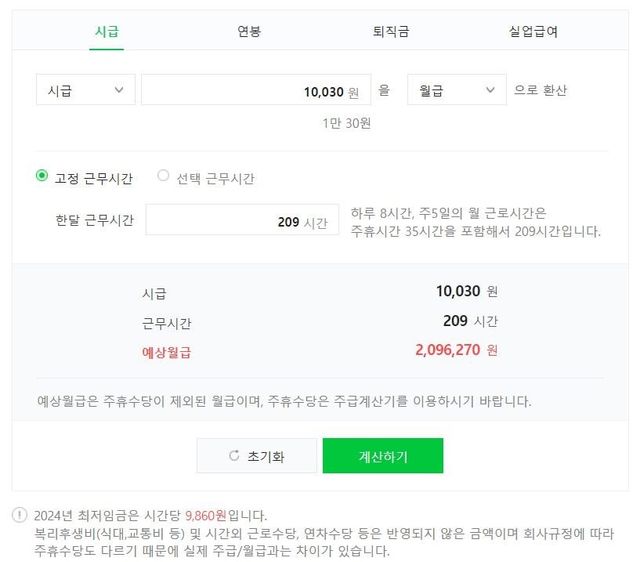Click the 한달 근무시간 209 hours field
Image resolution: width=640 pixels, height=562 pixels.
click(241, 221)
